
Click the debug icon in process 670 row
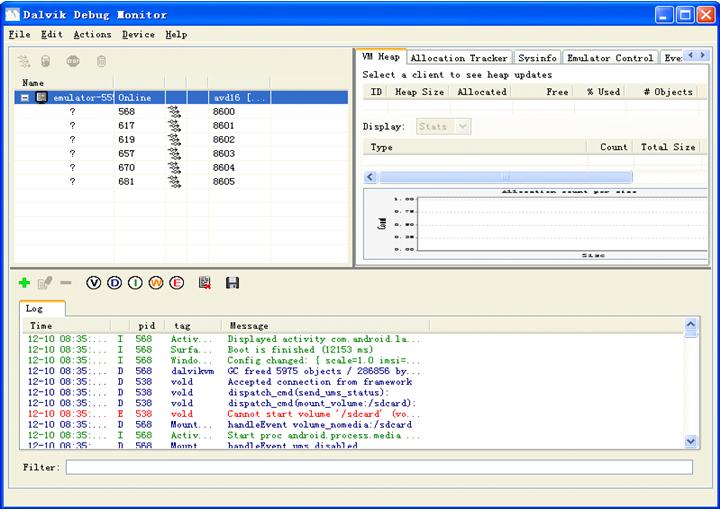[174, 167]
